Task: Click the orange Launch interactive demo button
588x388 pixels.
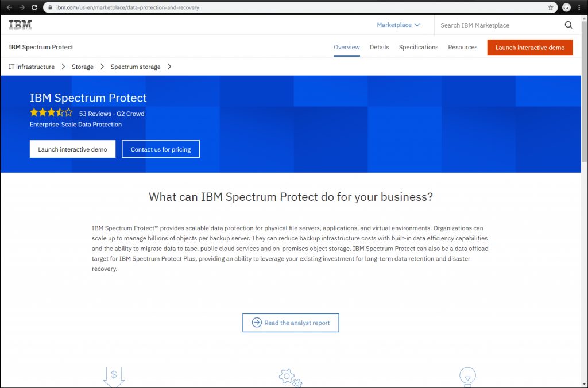Action: click(x=529, y=47)
